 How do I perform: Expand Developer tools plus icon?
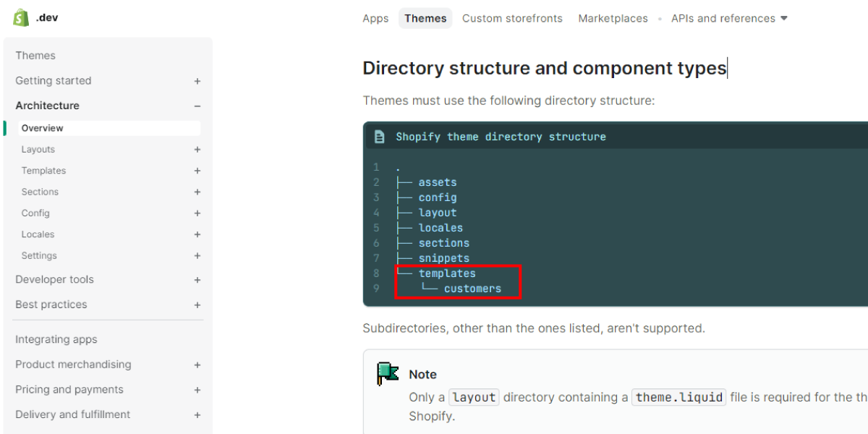point(197,280)
